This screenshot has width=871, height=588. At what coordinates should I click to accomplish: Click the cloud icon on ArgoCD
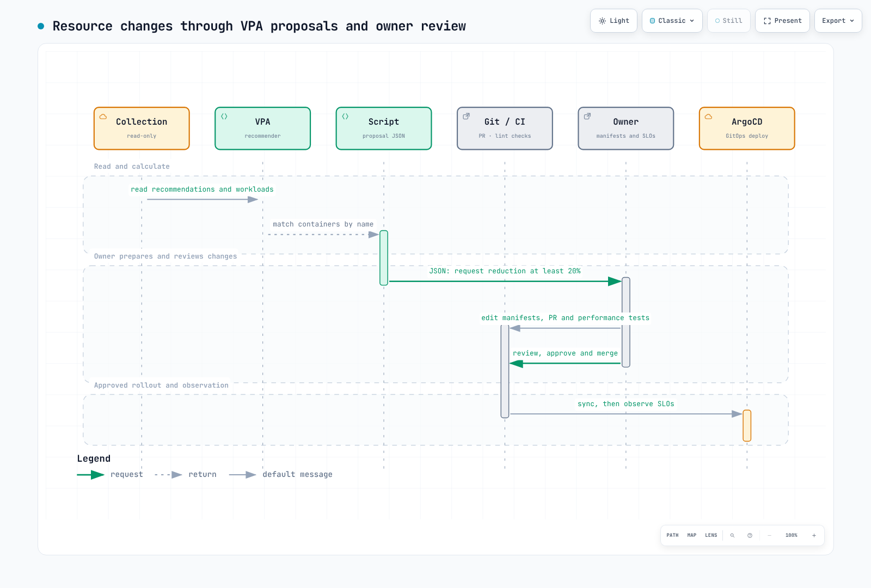tap(708, 117)
